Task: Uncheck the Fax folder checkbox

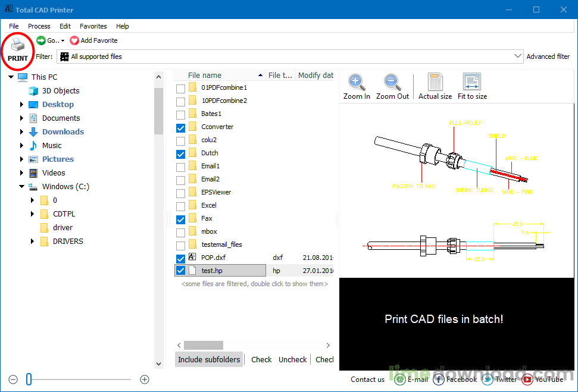Action: pyautogui.click(x=180, y=219)
